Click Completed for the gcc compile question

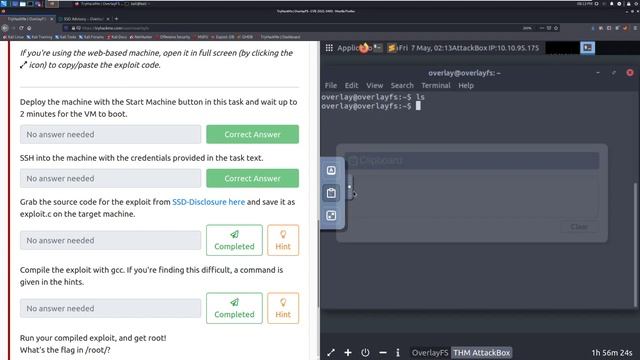point(234,308)
